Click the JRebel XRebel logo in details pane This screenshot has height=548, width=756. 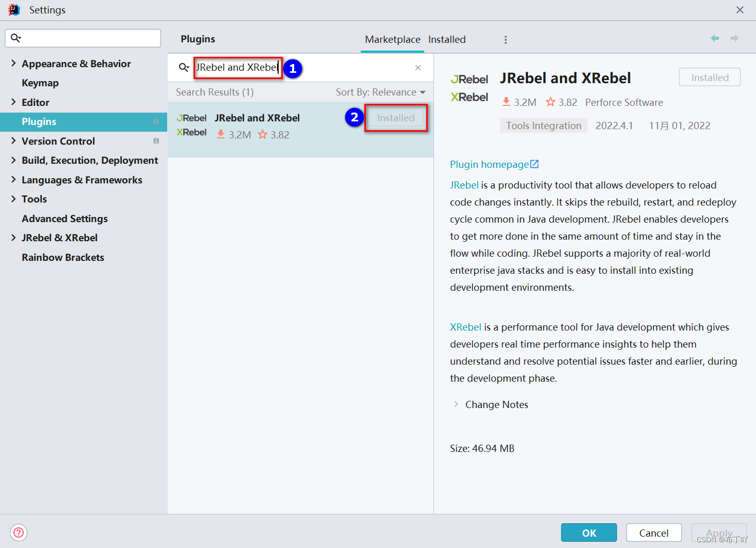coord(470,88)
